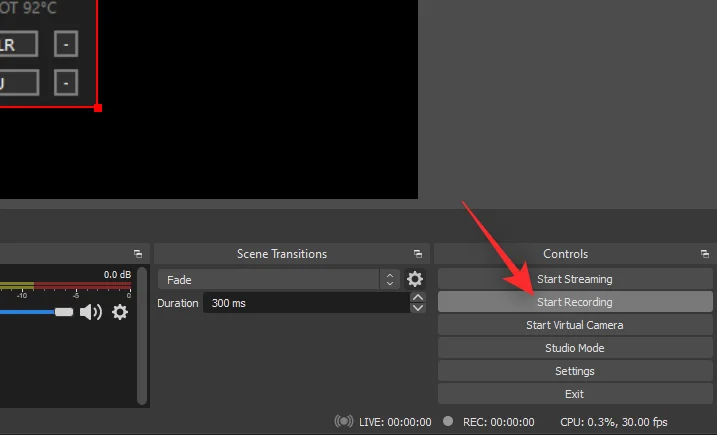Toggle Studio Mode
This screenshot has height=435, width=717.
[574, 348]
